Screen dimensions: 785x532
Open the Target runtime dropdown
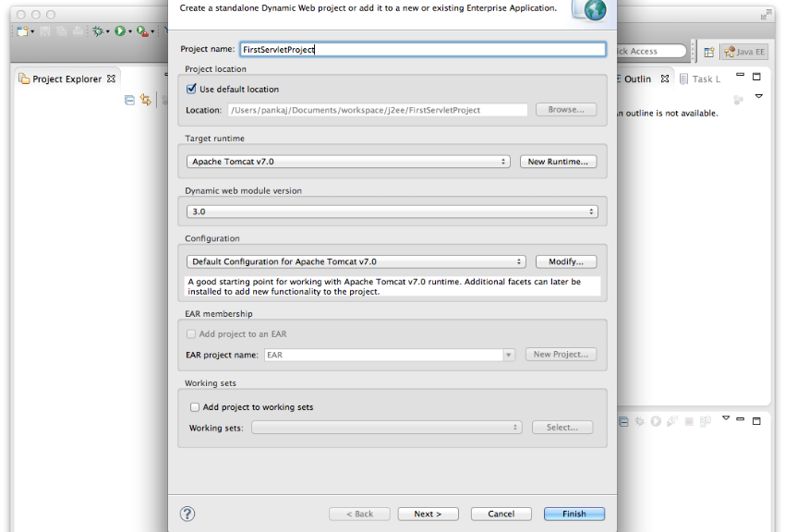(x=348, y=162)
